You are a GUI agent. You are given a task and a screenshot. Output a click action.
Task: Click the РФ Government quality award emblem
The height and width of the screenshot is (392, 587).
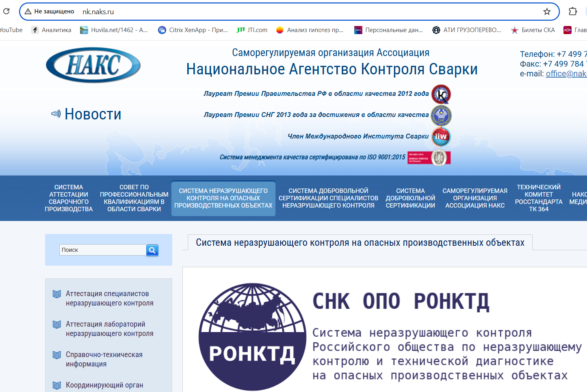[x=441, y=94]
